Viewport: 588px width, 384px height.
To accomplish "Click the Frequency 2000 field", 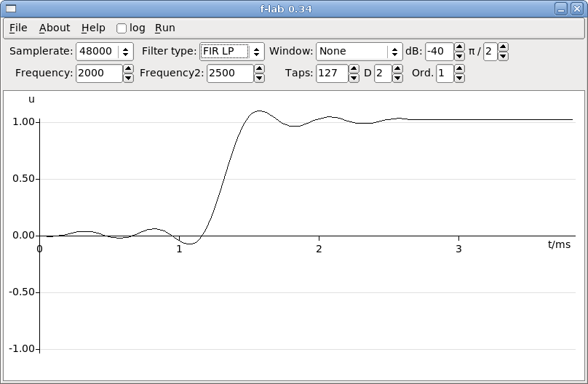I will click(x=100, y=73).
